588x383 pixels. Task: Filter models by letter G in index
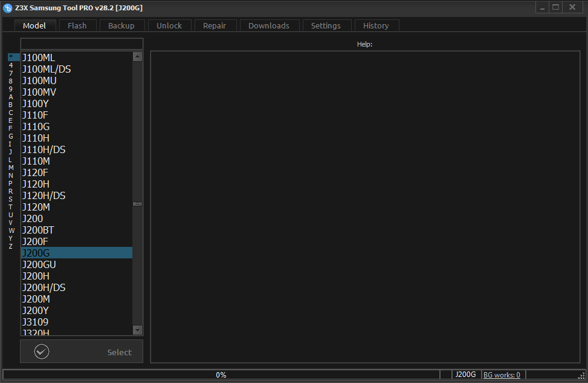click(11, 136)
